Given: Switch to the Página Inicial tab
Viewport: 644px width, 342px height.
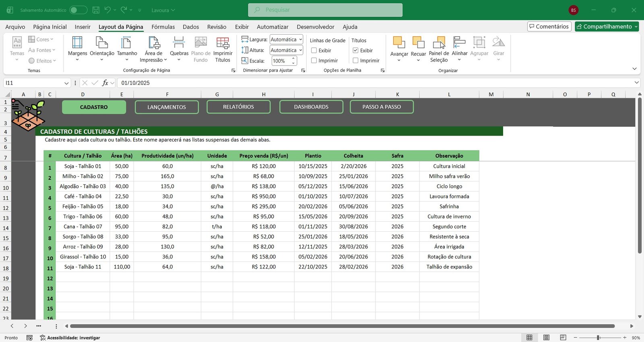Looking at the screenshot, I should click(x=50, y=27).
